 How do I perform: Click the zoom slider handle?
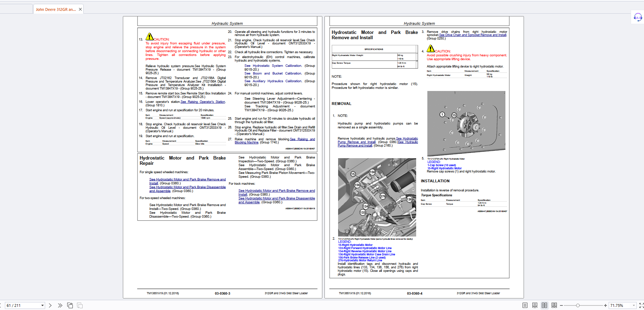pyautogui.click(x=578, y=305)
